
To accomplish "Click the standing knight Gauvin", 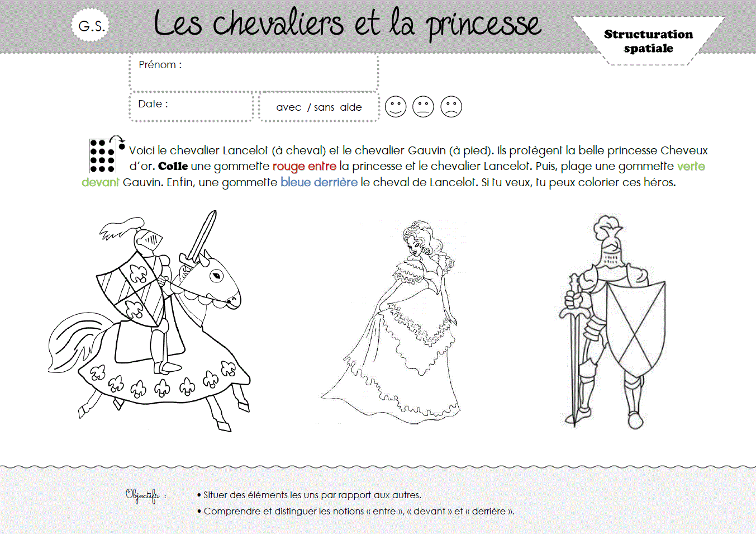I will point(612,321).
